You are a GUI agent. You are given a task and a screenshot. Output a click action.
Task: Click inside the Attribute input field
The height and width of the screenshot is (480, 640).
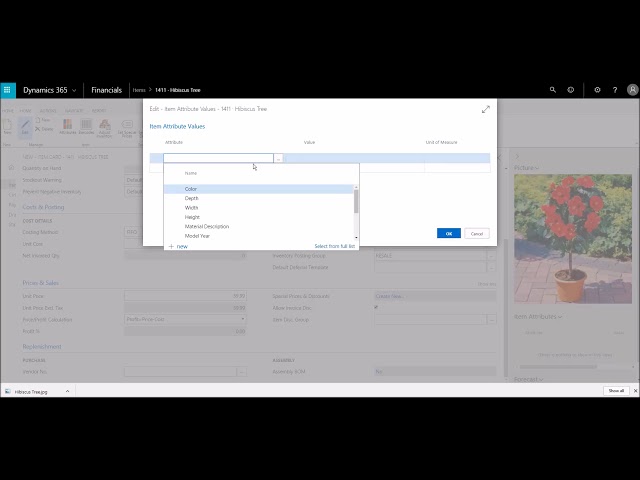point(217,158)
